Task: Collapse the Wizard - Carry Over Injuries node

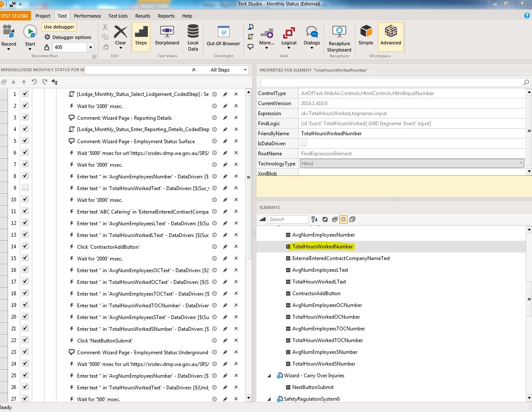Action: click(269, 376)
